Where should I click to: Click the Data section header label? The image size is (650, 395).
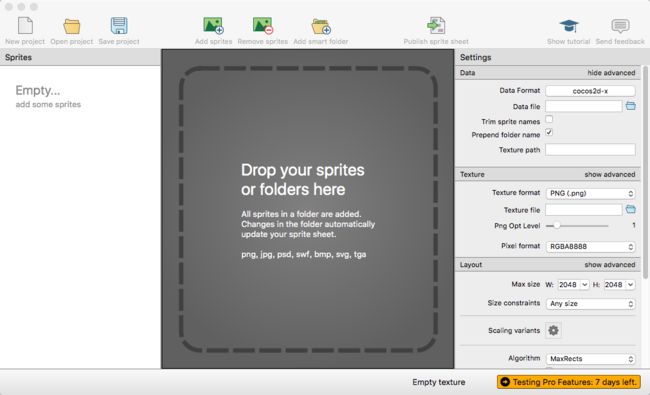(x=468, y=73)
